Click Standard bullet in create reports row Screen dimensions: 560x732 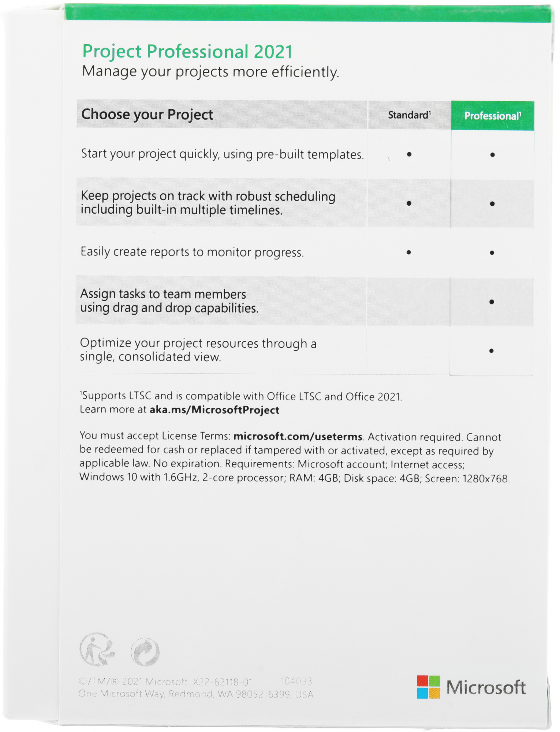(x=408, y=252)
